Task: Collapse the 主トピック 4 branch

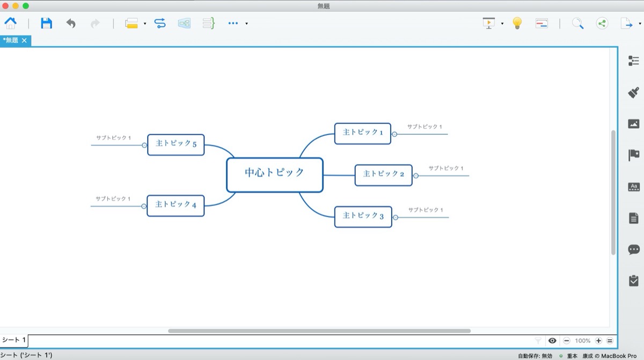Action: point(144,206)
